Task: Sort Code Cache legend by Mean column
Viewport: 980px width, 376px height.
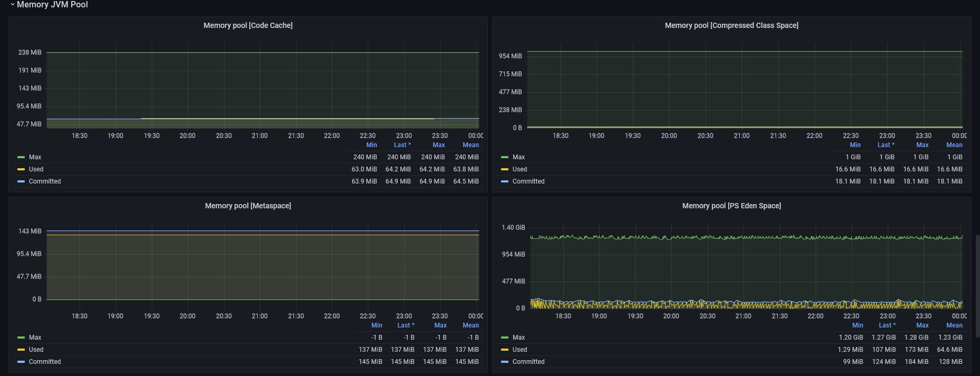Action: click(x=471, y=145)
